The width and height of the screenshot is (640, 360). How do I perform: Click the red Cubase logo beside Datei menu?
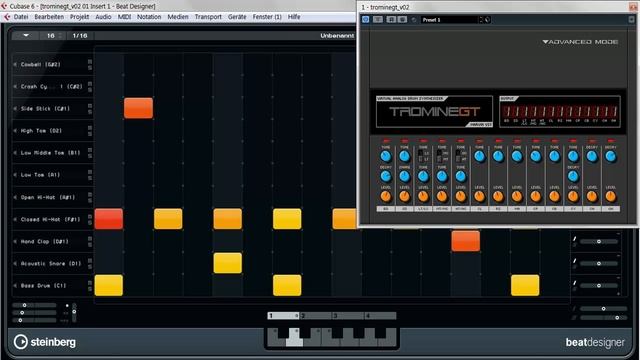[7, 17]
